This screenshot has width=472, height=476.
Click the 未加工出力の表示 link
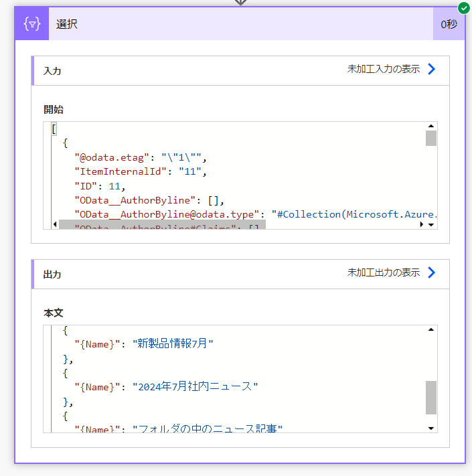coord(384,272)
